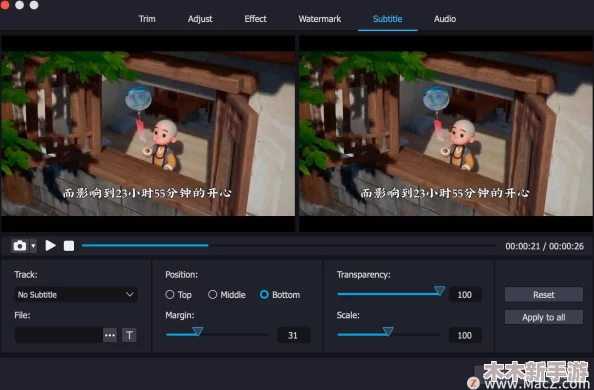Browse for a subtitle file with the ellipsis button
The height and width of the screenshot is (390, 594).
tap(110, 335)
